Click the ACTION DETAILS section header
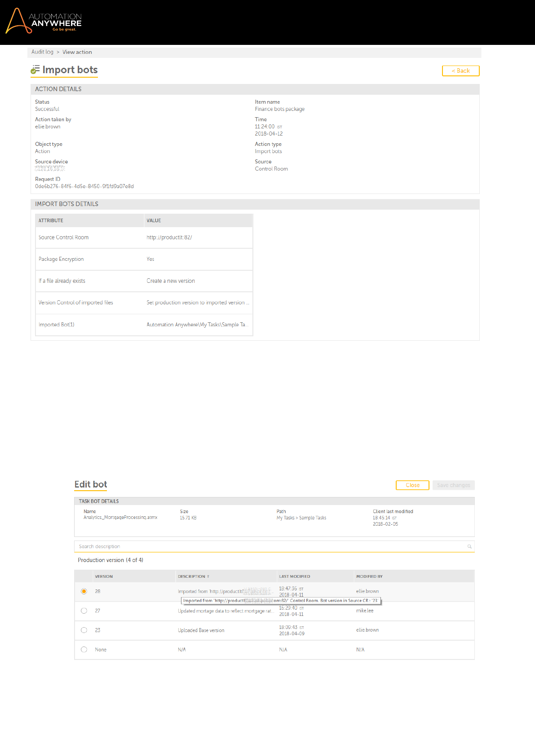Screen dimensions: 535x756 coord(255,89)
